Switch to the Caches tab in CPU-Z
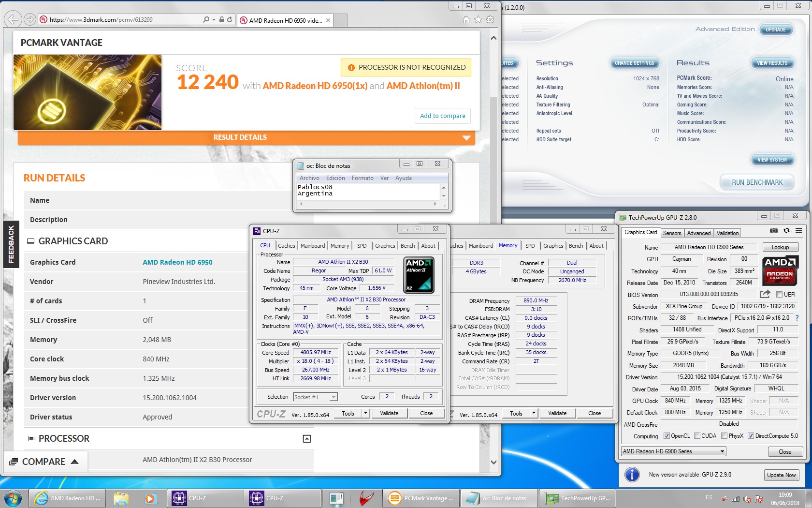Viewport: 812px width, 508px height. [x=286, y=246]
